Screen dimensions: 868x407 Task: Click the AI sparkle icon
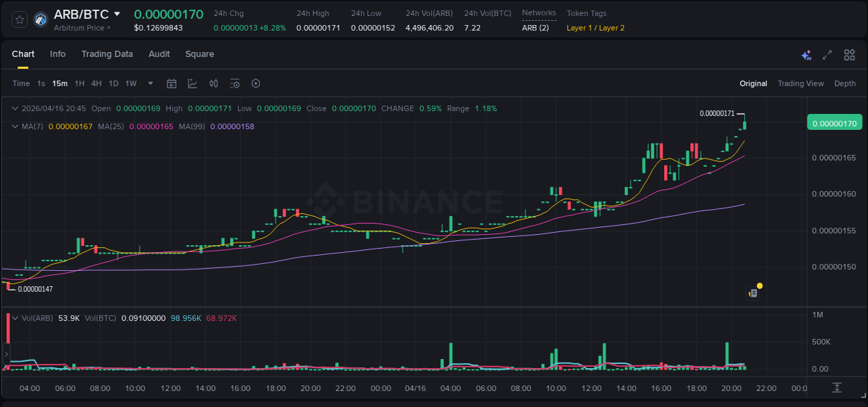[806, 55]
